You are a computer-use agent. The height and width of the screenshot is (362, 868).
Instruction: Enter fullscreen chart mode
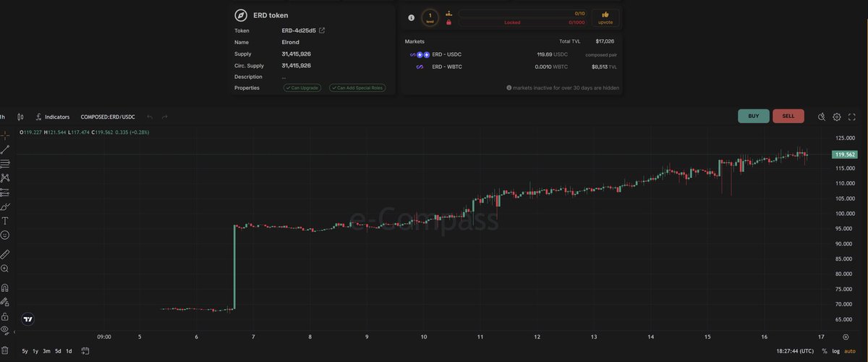pos(852,117)
